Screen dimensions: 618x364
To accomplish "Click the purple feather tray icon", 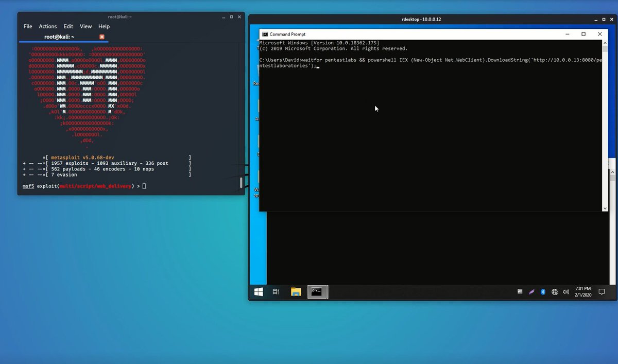I will (x=532, y=292).
